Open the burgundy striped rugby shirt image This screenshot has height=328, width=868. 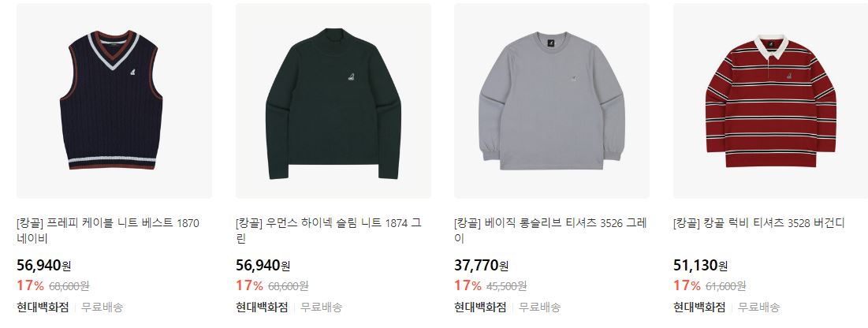coord(770,101)
